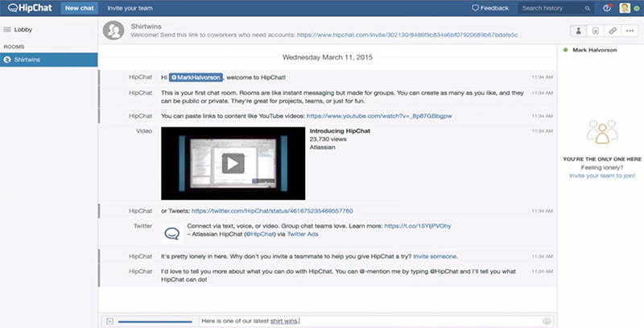Screen dimensions: 644x328
Task: Click the attachment icon left of message input
Action: click(109, 321)
